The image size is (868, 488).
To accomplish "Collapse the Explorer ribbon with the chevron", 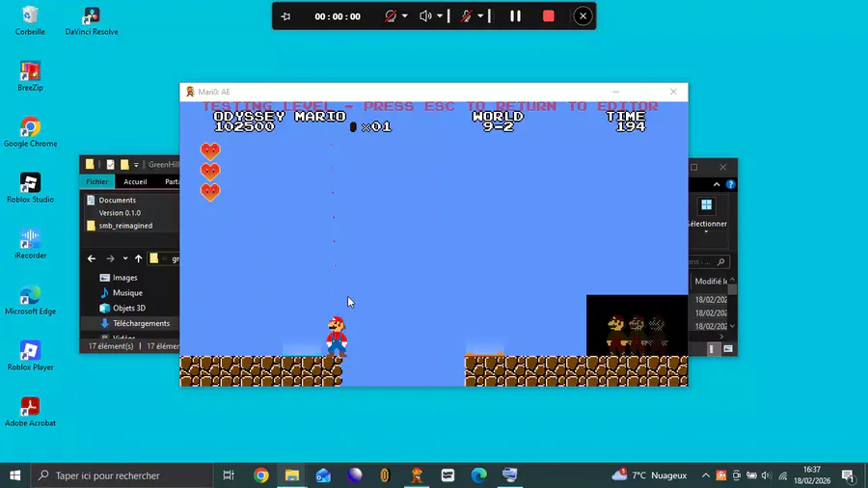I will 717,185.
